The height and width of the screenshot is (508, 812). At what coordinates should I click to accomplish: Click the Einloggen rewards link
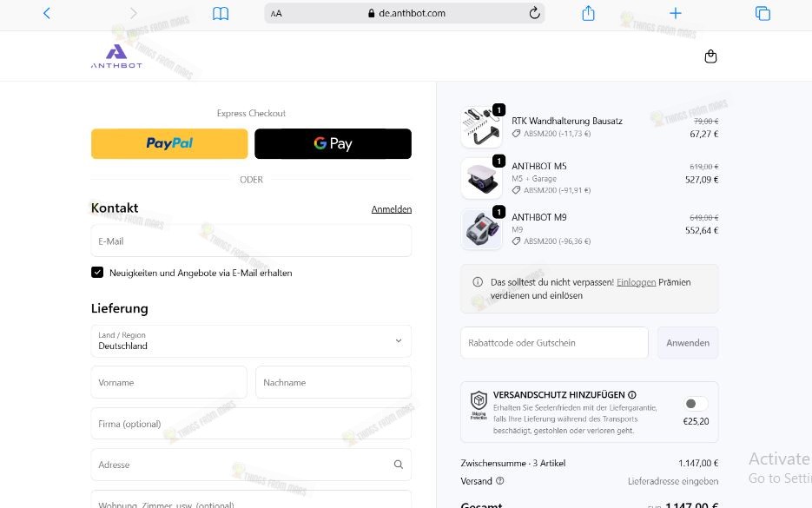coord(636,282)
